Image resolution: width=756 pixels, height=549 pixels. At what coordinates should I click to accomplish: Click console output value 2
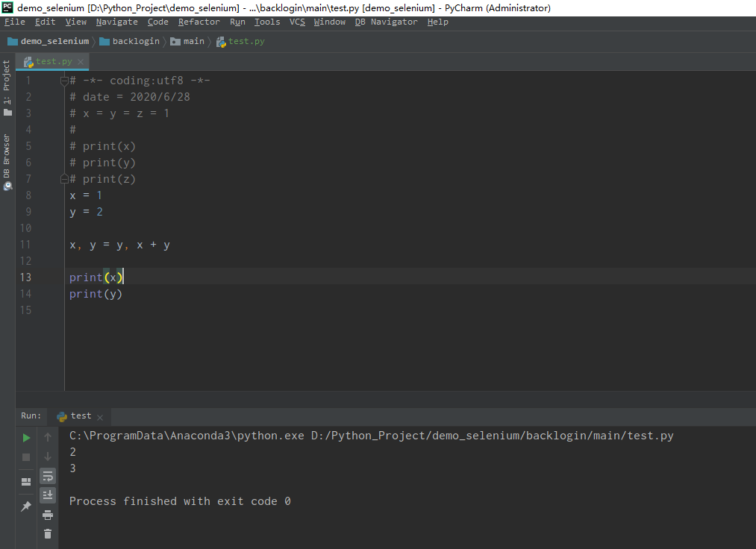point(73,452)
